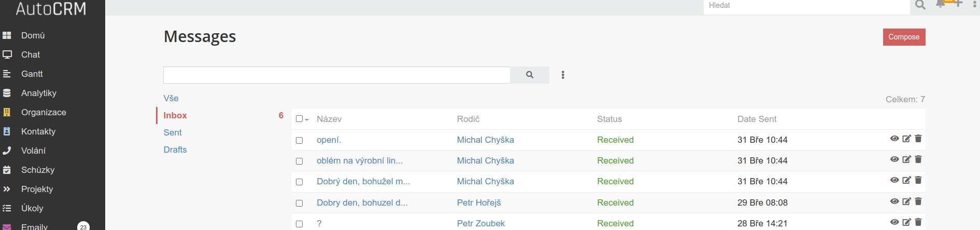The image size is (980, 230).
Task: Open the three-dot options menu near search
Action: click(563, 75)
